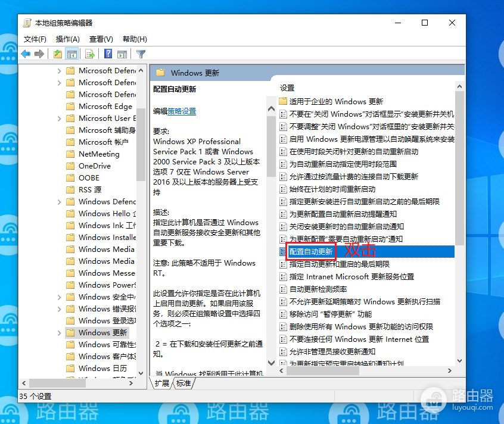Select Microsoft 帐户 in the tree
The width and height of the screenshot is (504, 424).
click(x=104, y=142)
